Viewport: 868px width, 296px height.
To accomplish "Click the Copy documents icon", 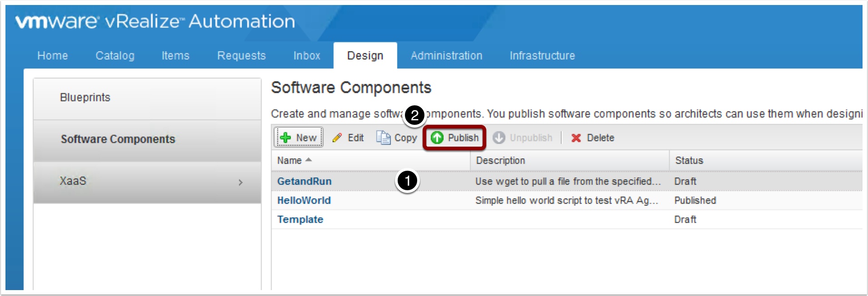I will [383, 138].
